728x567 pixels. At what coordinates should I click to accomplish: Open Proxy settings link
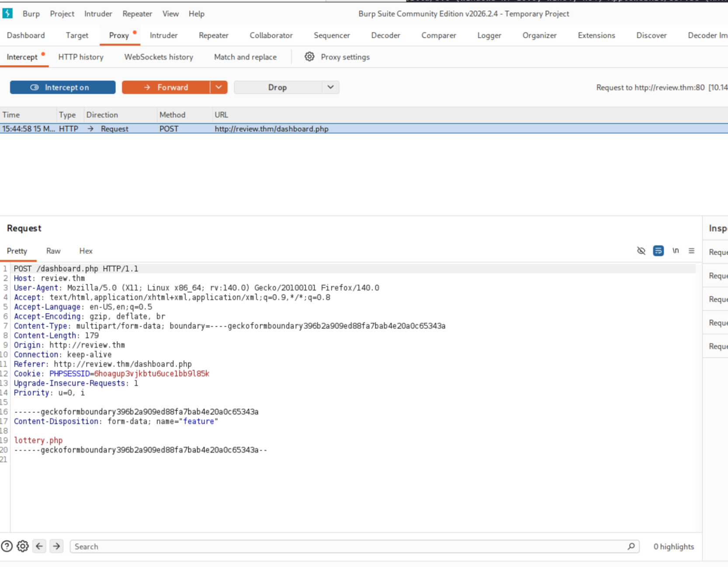point(345,57)
